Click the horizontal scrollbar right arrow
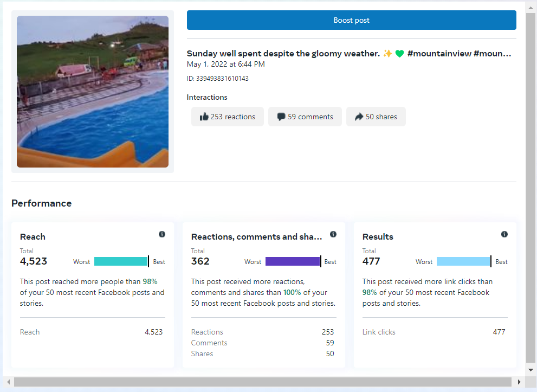The width and height of the screenshot is (537, 392). tap(520, 382)
